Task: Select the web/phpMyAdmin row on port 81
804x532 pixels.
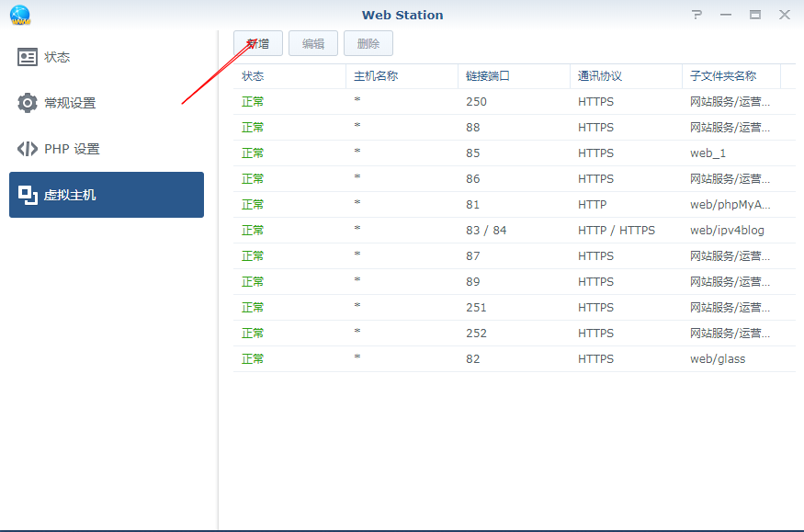Action: point(515,205)
